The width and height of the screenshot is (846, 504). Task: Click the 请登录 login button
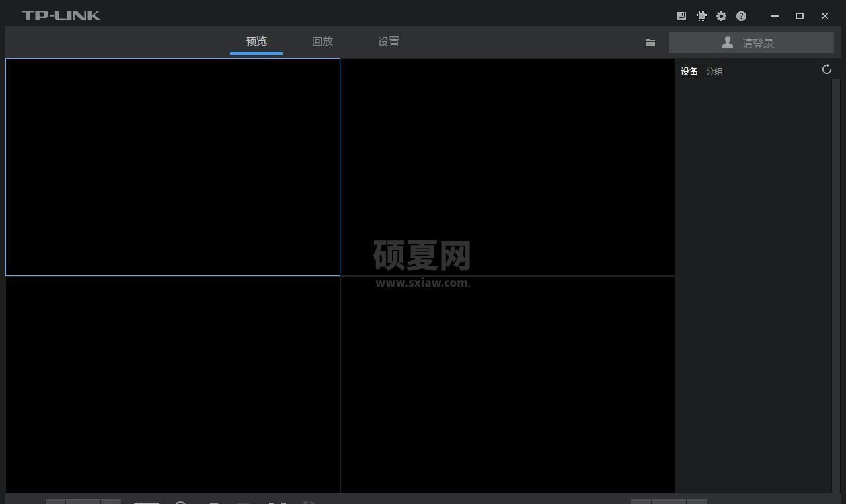coord(751,43)
